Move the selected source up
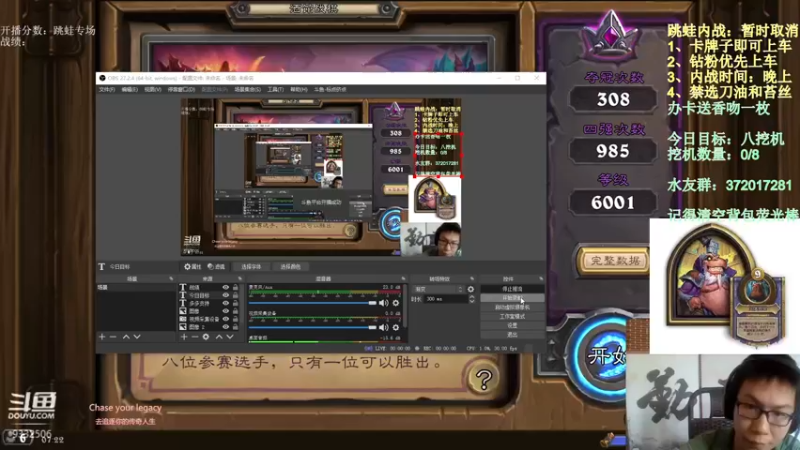This screenshot has width=800, height=450. [x=219, y=337]
